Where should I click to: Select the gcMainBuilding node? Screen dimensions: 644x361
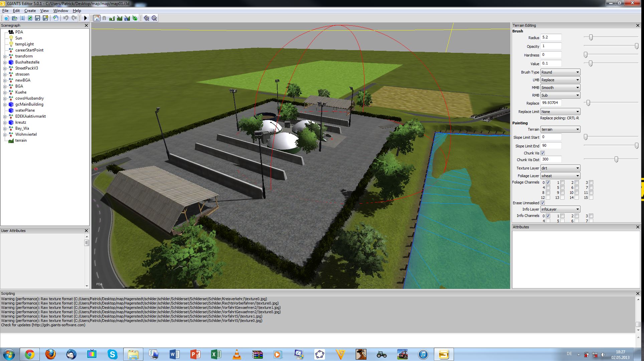(29, 104)
